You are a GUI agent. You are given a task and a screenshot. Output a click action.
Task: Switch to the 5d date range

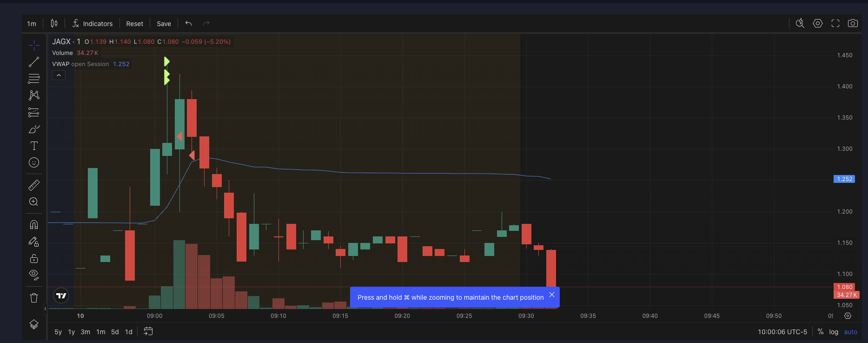click(x=115, y=332)
